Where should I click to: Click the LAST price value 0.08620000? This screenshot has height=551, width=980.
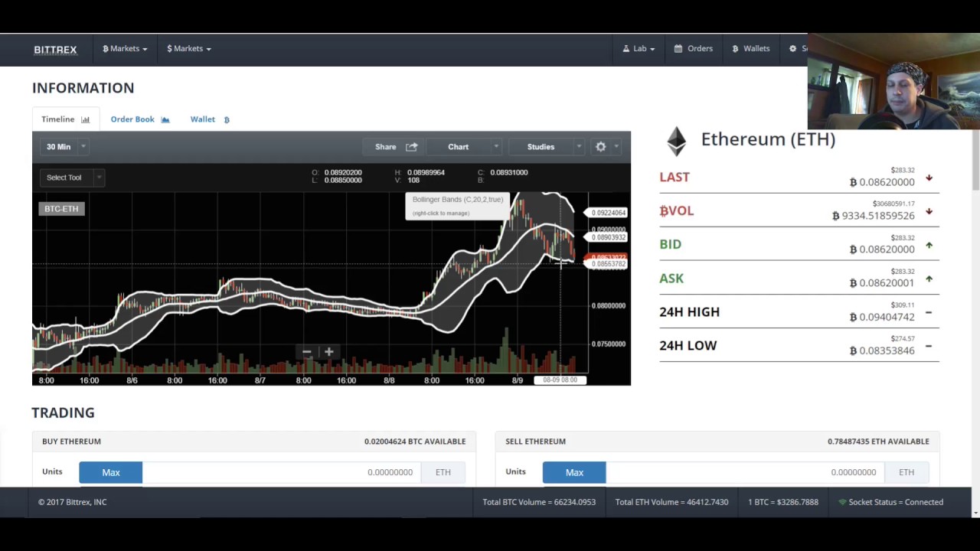[882, 182]
